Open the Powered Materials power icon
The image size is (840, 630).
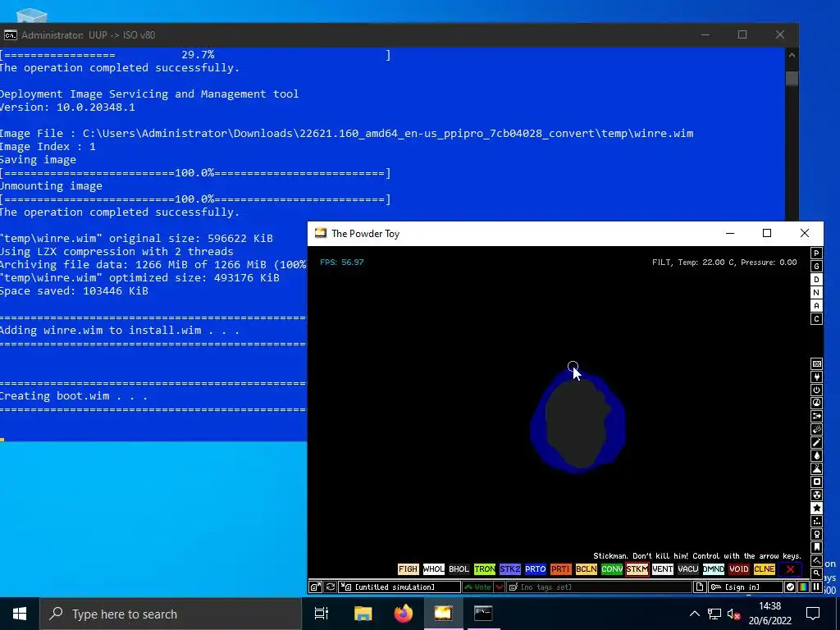coord(816,390)
